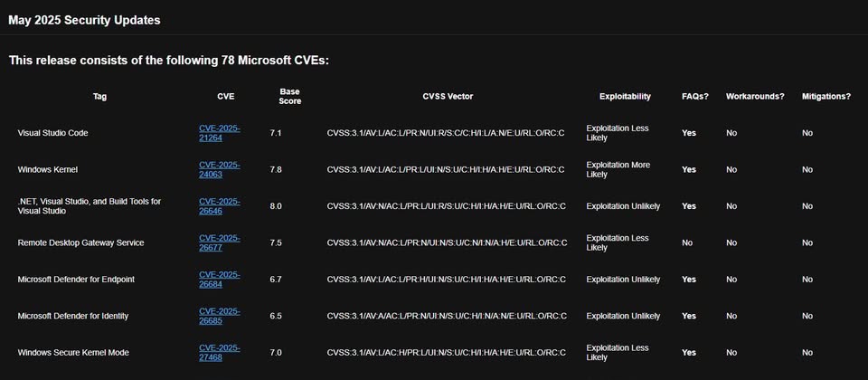
Task: Open the CVE-2025-26685 link
Action: [219, 316]
